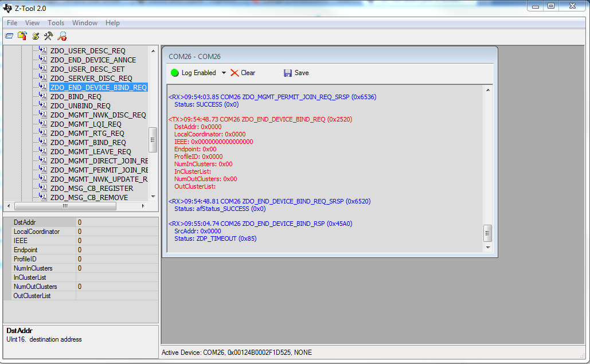The height and width of the screenshot is (364, 590).
Task: Open the View menu
Action: 32,23
